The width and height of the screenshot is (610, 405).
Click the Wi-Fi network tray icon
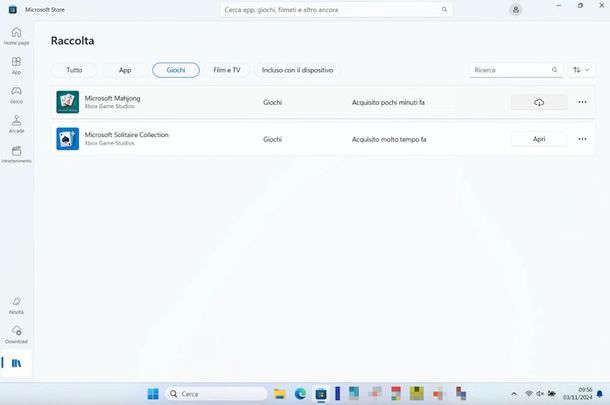(x=529, y=394)
